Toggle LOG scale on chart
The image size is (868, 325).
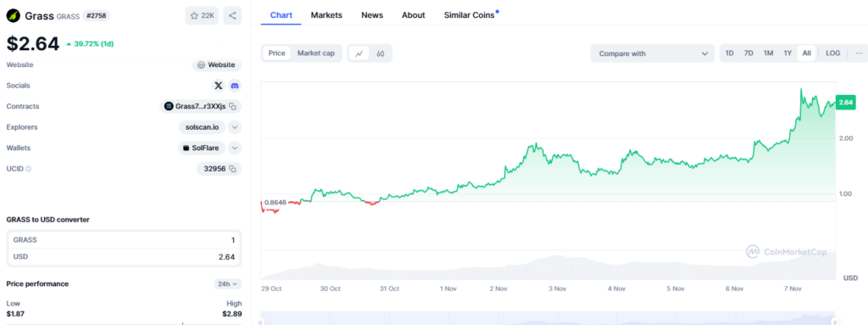pyautogui.click(x=833, y=53)
